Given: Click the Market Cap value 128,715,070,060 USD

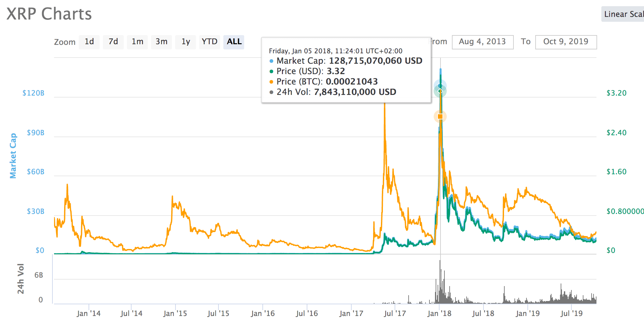Looking at the screenshot, I should (x=376, y=61).
